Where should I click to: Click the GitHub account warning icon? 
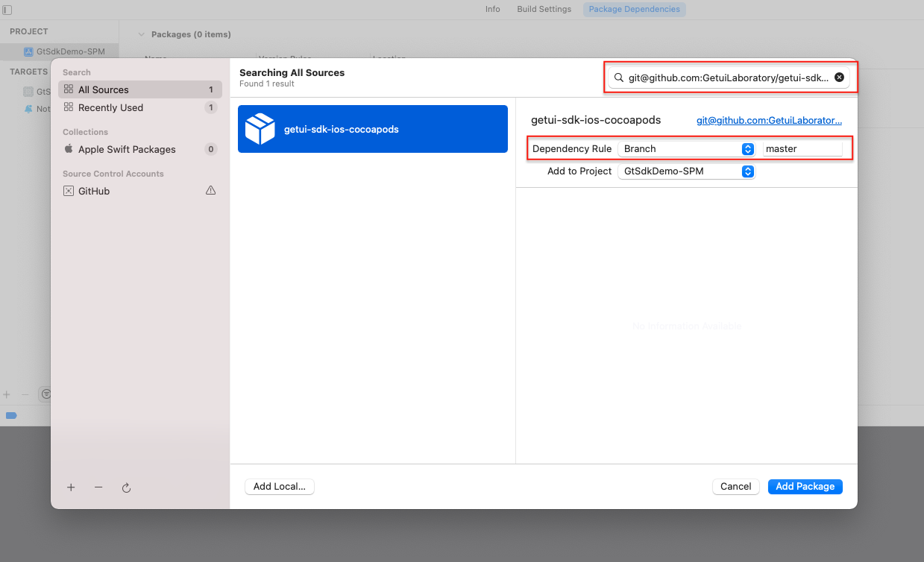pyautogui.click(x=211, y=191)
